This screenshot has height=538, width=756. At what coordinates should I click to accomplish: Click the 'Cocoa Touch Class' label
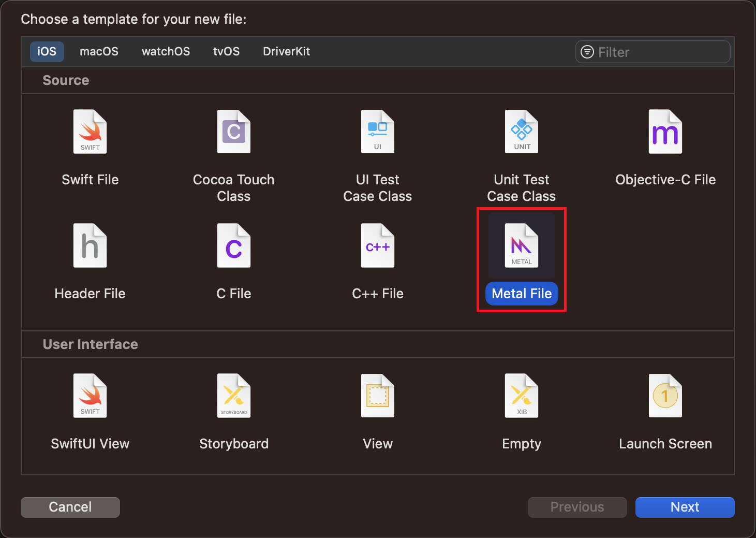click(234, 188)
